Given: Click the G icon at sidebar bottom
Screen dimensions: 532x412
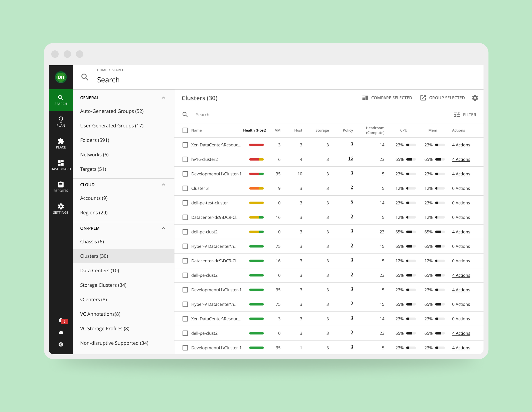Looking at the screenshot, I should coord(61,344).
